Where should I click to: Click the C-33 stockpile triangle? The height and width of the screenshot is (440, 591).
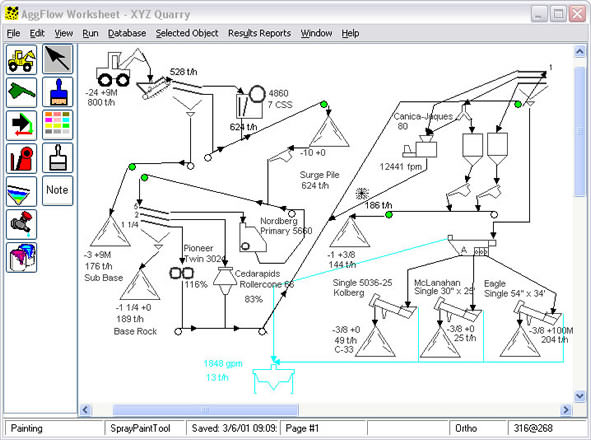375,341
